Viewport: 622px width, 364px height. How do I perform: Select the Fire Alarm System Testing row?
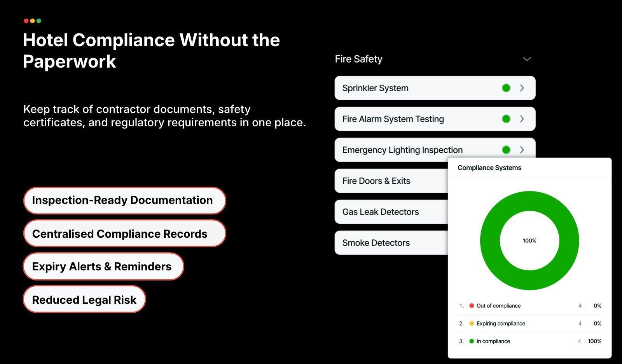tap(435, 119)
